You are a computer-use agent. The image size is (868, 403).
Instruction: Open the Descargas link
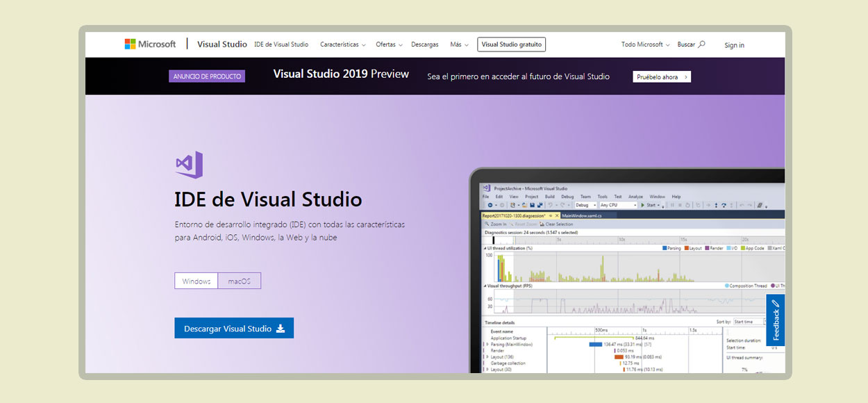425,44
